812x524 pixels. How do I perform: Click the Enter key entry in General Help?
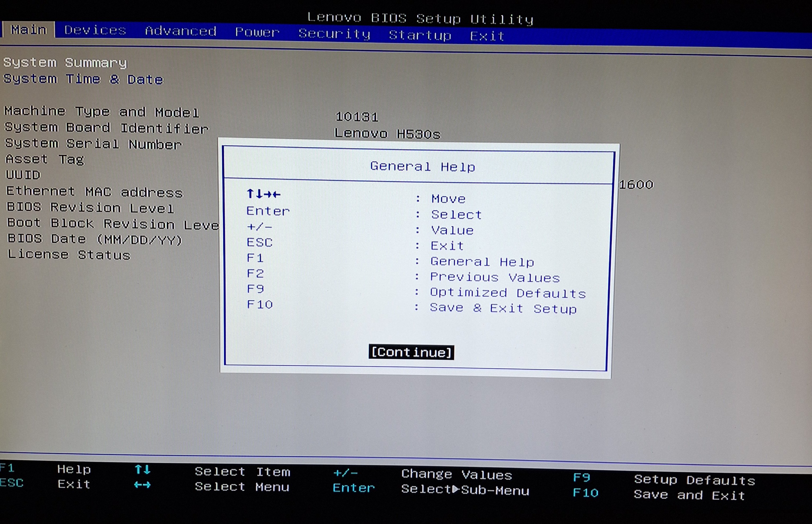coord(268,211)
